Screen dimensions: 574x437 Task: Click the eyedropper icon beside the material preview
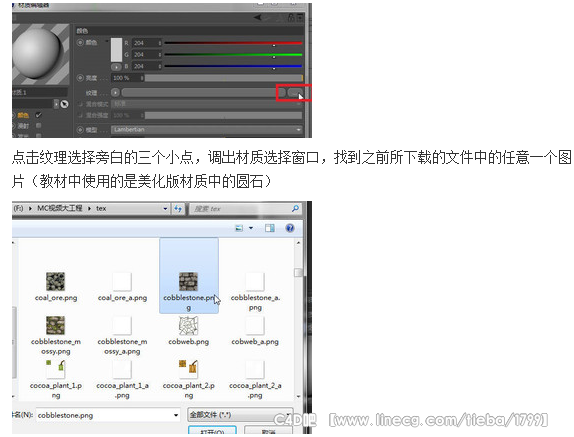tap(64, 104)
